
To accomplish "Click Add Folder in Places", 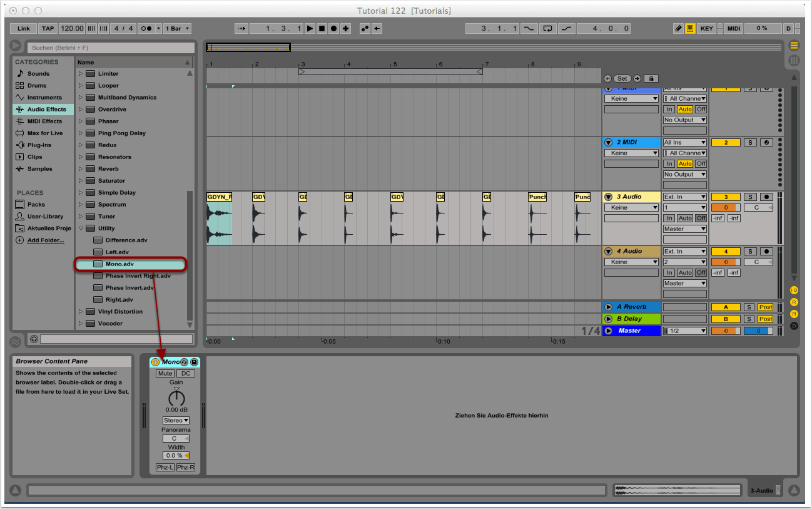I will click(45, 240).
